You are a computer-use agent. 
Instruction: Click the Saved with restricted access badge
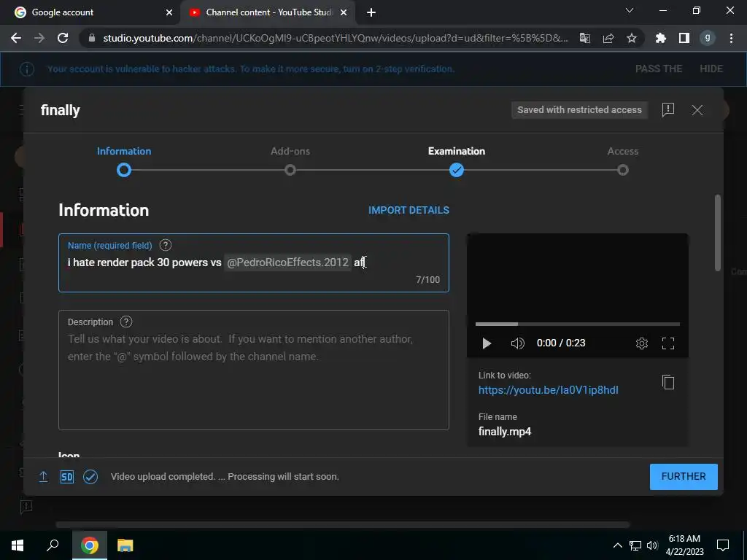click(x=579, y=110)
